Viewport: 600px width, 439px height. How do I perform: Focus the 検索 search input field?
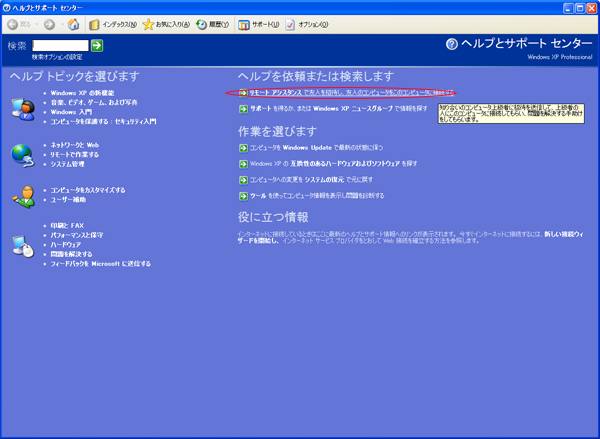[60, 46]
